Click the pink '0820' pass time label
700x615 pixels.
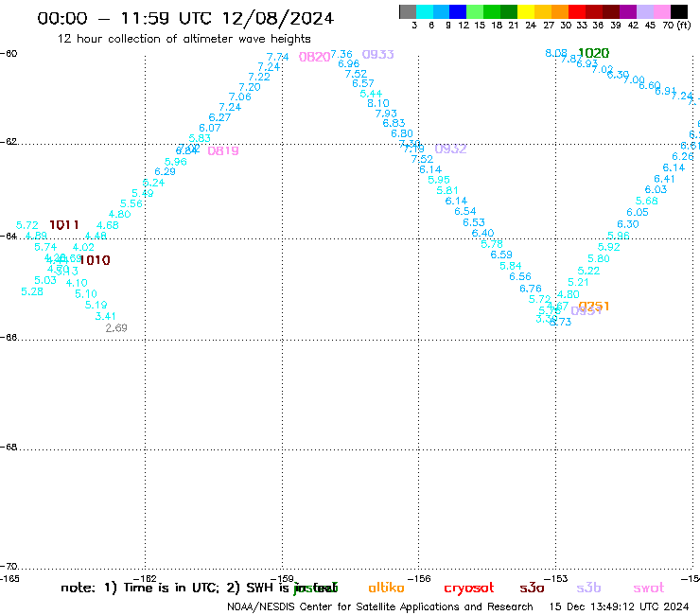tap(314, 57)
